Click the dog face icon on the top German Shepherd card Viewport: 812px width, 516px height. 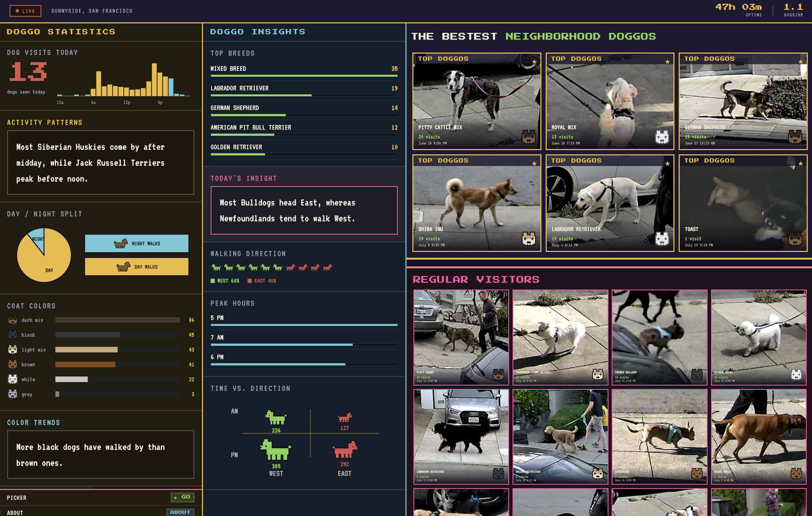(x=795, y=136)
